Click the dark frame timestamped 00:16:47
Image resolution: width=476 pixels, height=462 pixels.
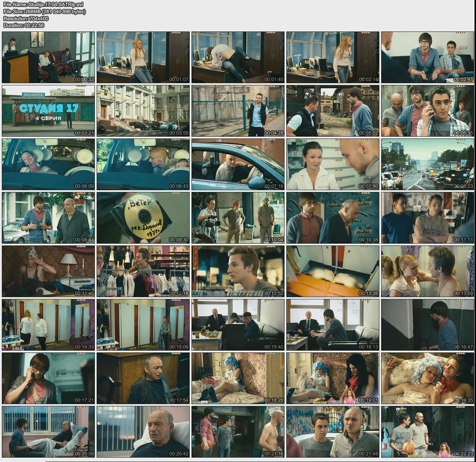427,325
